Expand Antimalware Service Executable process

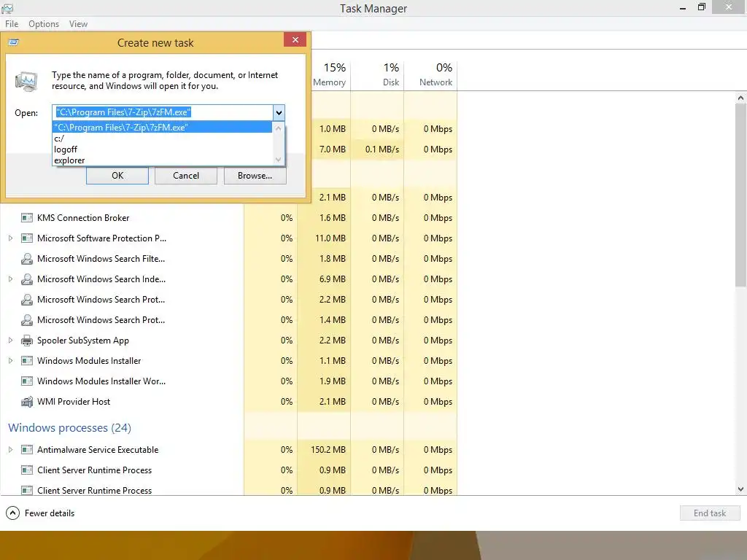pyautogui.click(x=10, y=449)
